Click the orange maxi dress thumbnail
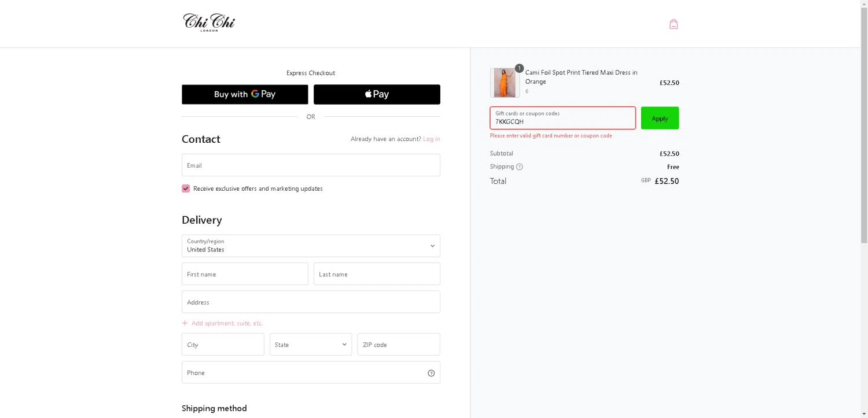This screenshot has height=418, width=868. coord(505,83)
